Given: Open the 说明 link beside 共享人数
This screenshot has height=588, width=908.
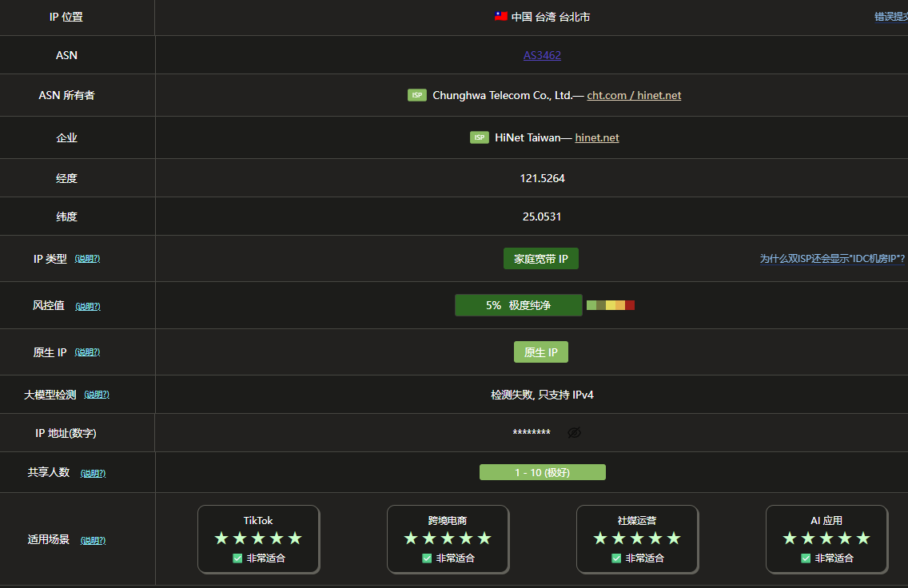Looking at the screenshot, I should point(93,473).
